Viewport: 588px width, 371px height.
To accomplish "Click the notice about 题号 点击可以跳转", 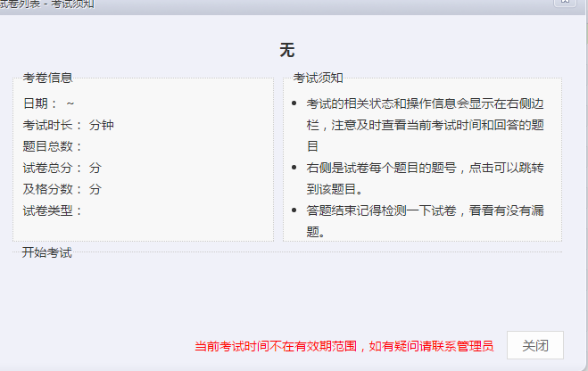I will (x=426, y=178).
